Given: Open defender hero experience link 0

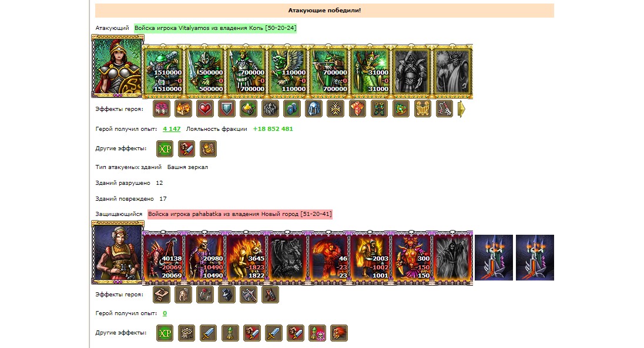Looking at the screenshot, I should pyautogui.click(x=165, y=313).
